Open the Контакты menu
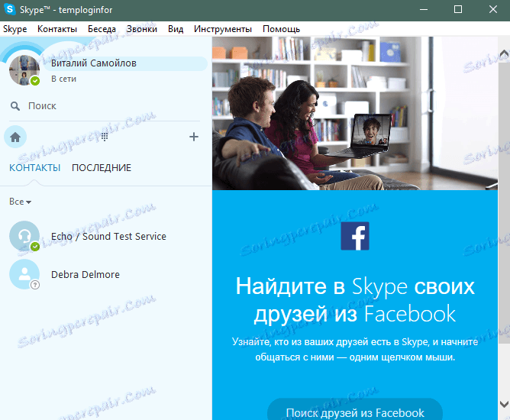The width and height of the screenshot is (510, 420). click(57, 29)
